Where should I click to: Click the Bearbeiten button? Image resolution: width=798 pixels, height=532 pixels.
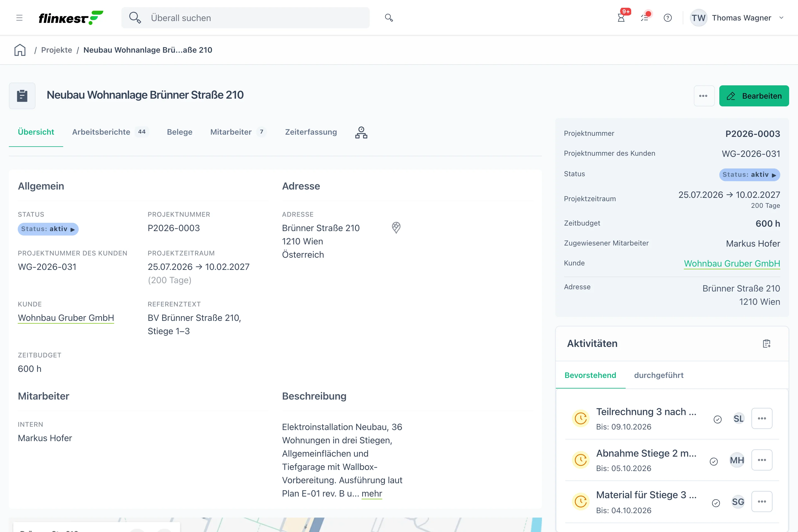[x=754, y=96]
